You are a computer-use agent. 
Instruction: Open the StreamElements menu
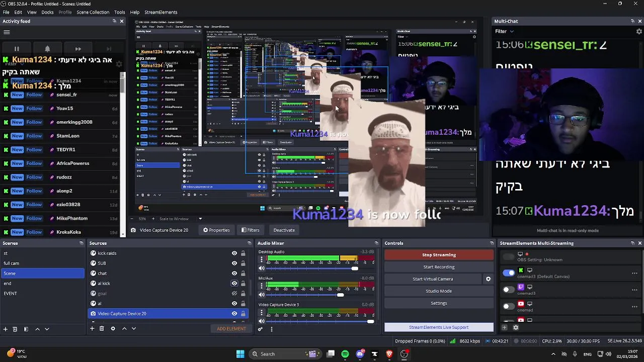160,12
